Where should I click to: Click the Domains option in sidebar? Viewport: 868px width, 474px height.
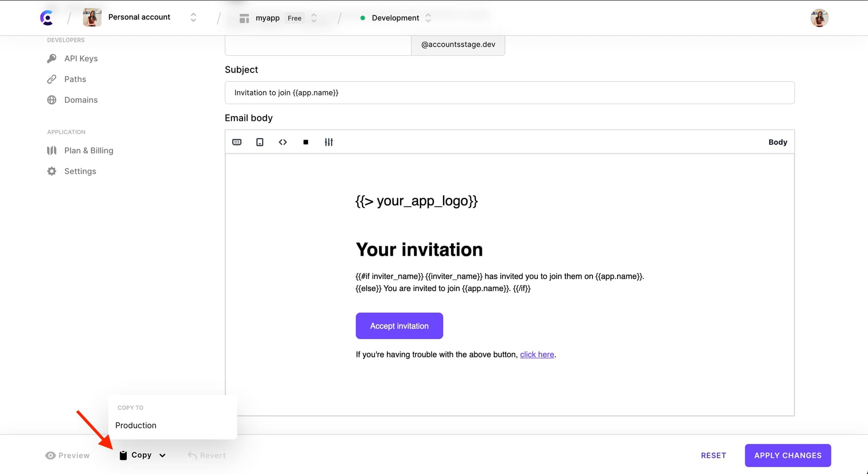81,100
